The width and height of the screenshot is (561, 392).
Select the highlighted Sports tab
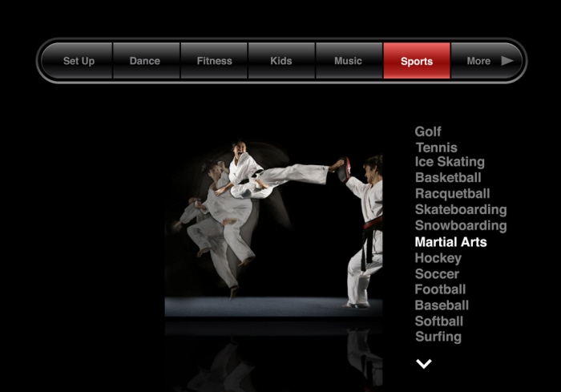coord(417,60)
